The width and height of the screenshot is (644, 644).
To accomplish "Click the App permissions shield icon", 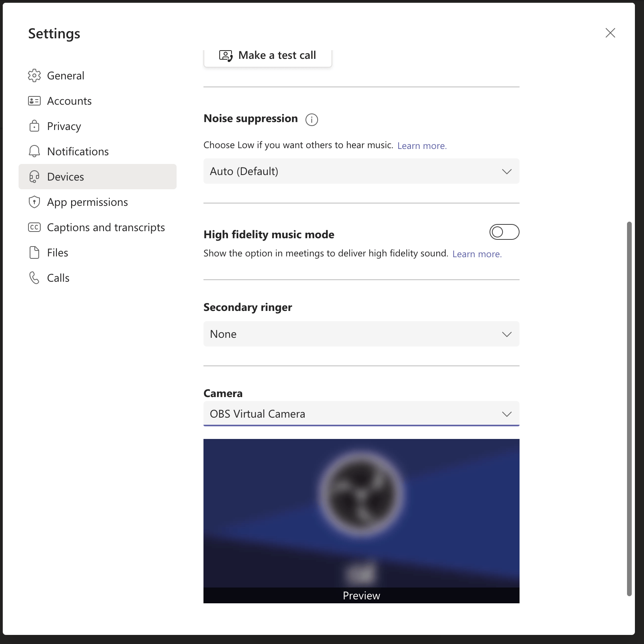I will click(x=34, y=202).
